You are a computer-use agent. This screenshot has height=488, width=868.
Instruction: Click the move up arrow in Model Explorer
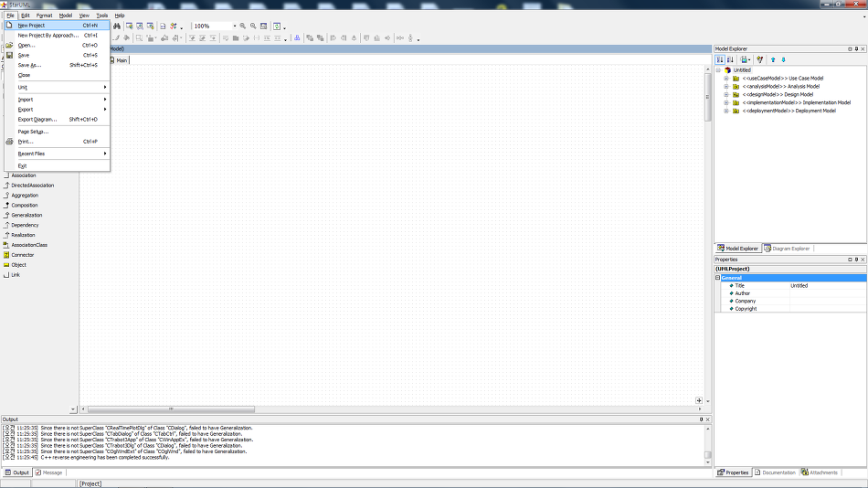pyautogui.click(x=773, y=59)
